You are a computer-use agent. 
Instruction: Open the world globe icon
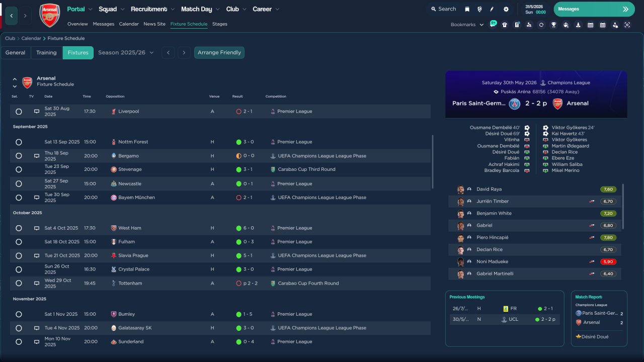pyautogui.click(x=479, y=9)
